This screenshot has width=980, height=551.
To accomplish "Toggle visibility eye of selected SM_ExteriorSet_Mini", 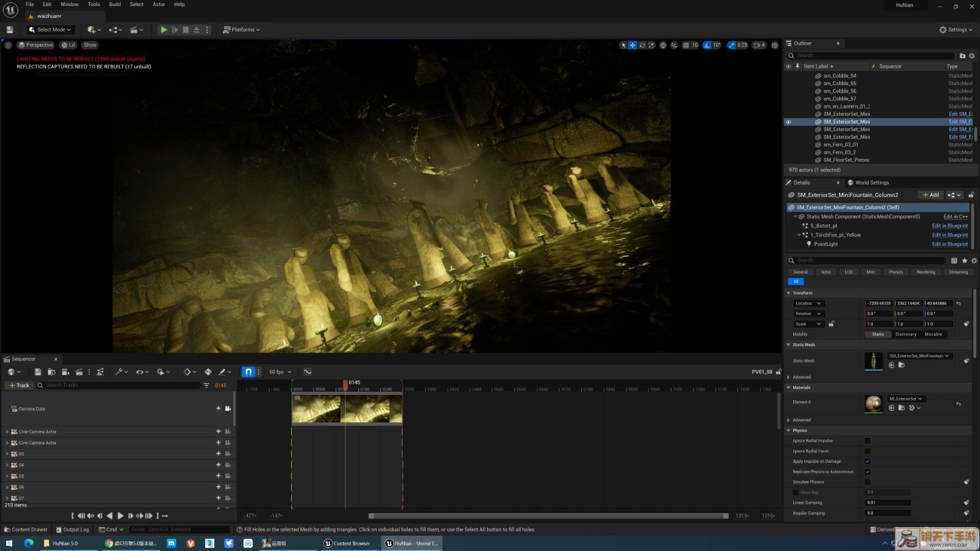I will 788,122.
